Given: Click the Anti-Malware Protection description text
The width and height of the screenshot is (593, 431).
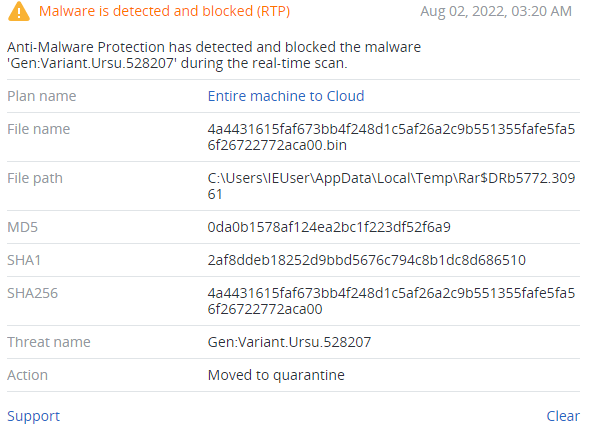Looking at the screenshot, I should pos(214,55).
